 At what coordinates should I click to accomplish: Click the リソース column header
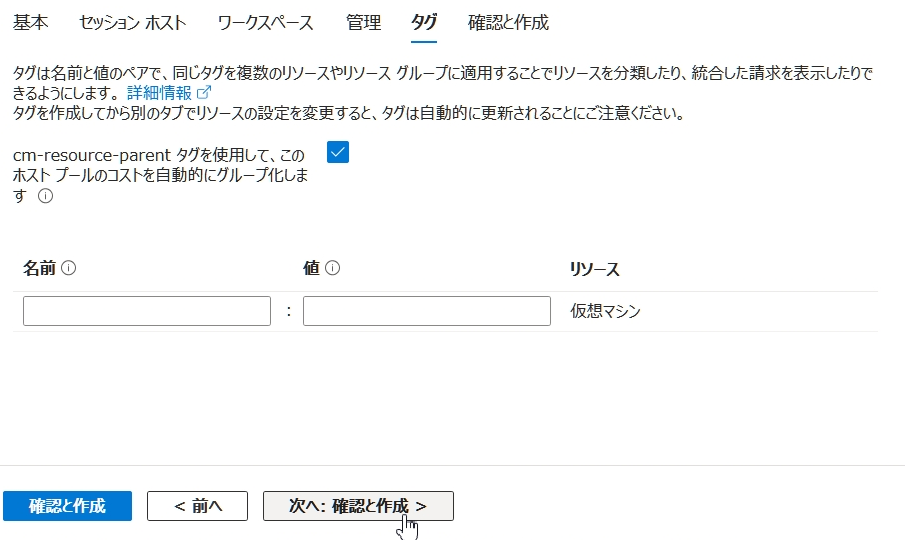pyautogui.click(x=594, y=269)
